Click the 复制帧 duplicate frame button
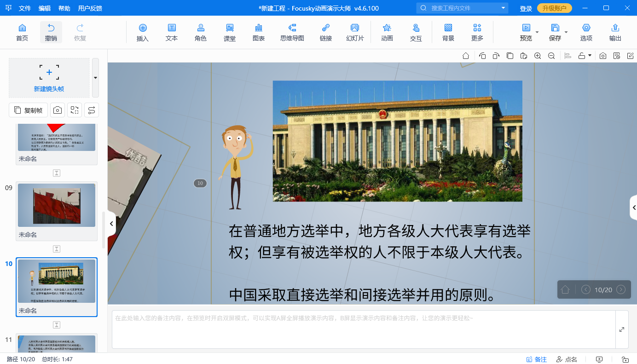 [x=29, y=110]
